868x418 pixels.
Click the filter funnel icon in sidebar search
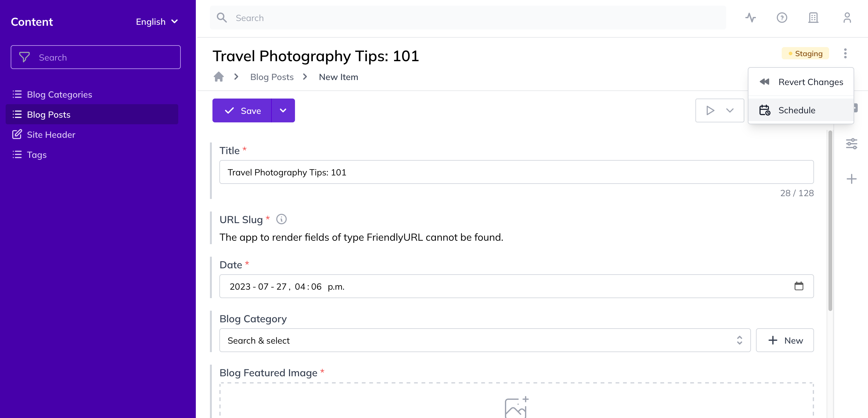click(24, 57)
